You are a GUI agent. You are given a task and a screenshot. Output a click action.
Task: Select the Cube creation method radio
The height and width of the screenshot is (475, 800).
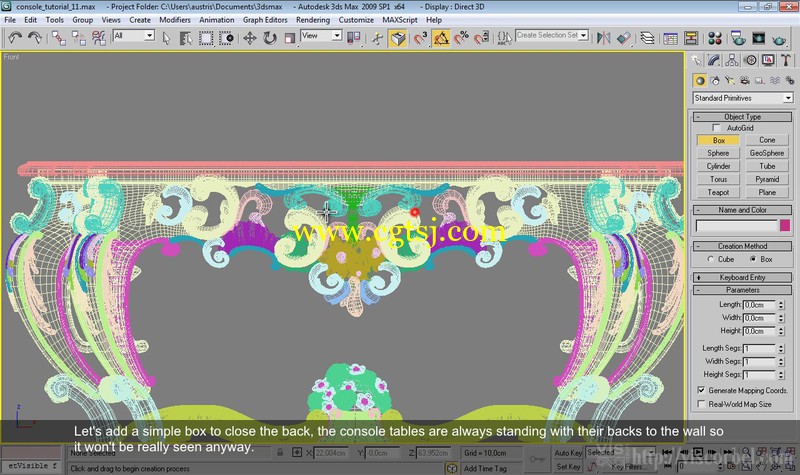pyautogui.click(x=710, y=259)
